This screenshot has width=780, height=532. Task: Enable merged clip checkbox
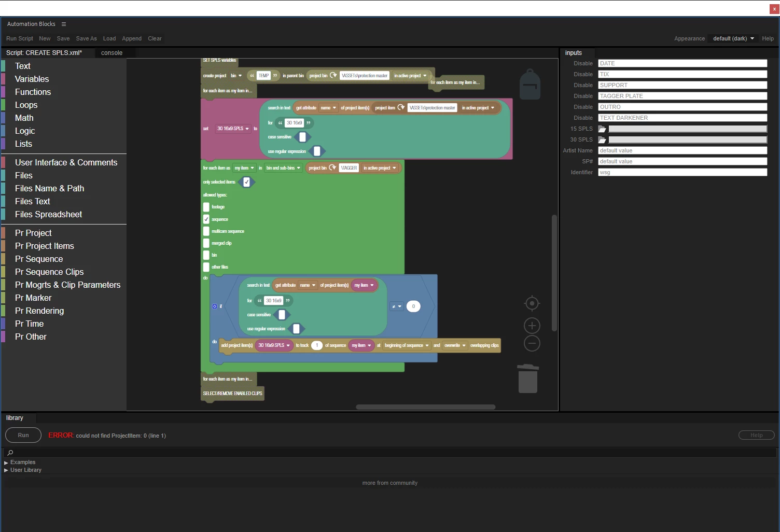tap(206, 243)
